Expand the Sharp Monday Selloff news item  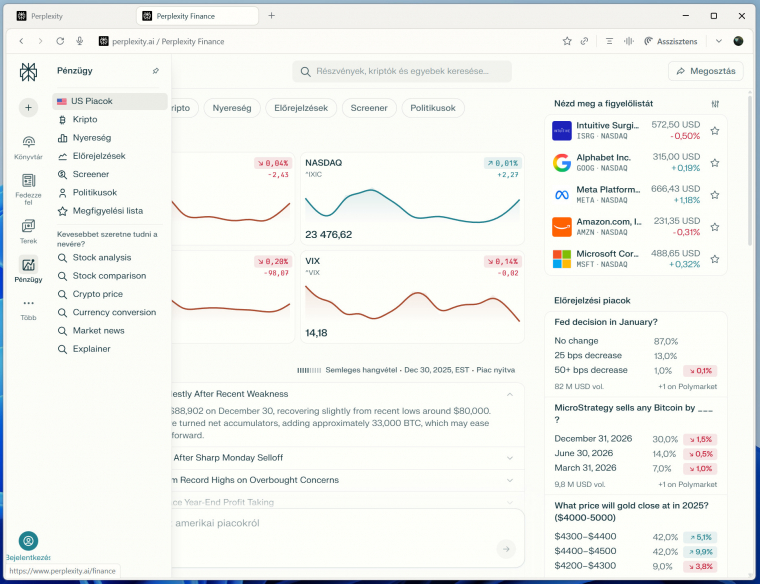[509, 457]
